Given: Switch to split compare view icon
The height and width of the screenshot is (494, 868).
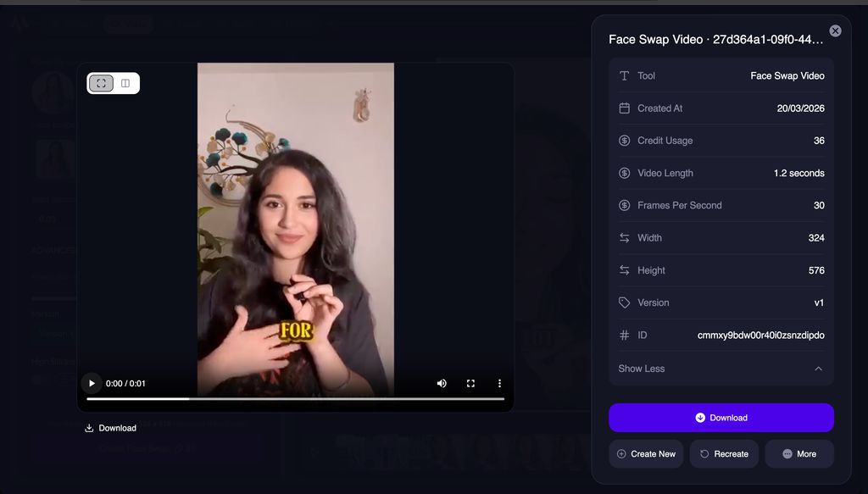Looking at the screenshot, I should [x=125, y=83].
